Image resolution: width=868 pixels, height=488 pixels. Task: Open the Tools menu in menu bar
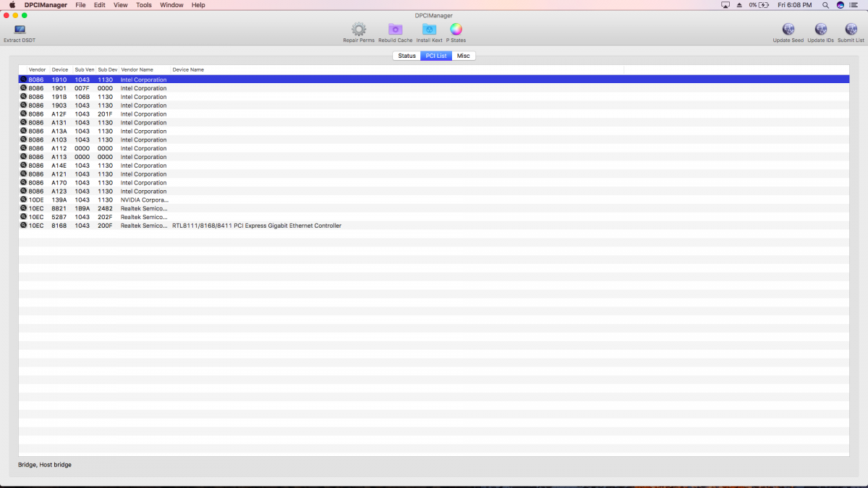(144, 5)
